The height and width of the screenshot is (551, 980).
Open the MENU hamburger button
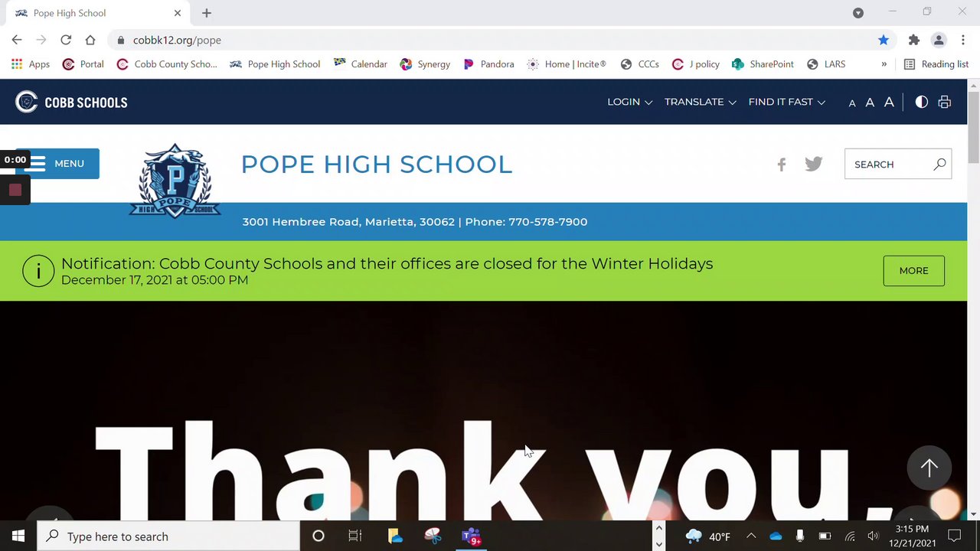click(x=57, y=164)
